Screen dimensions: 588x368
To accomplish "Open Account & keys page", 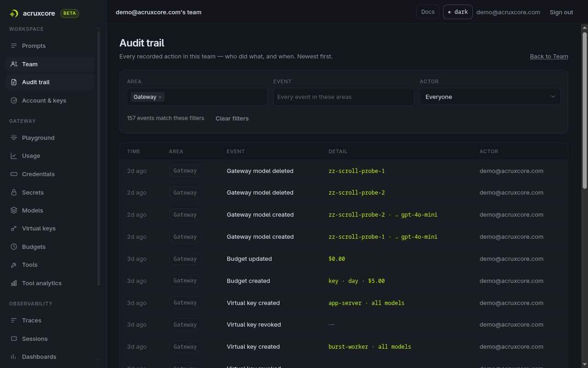I will [x=50, y=101].
